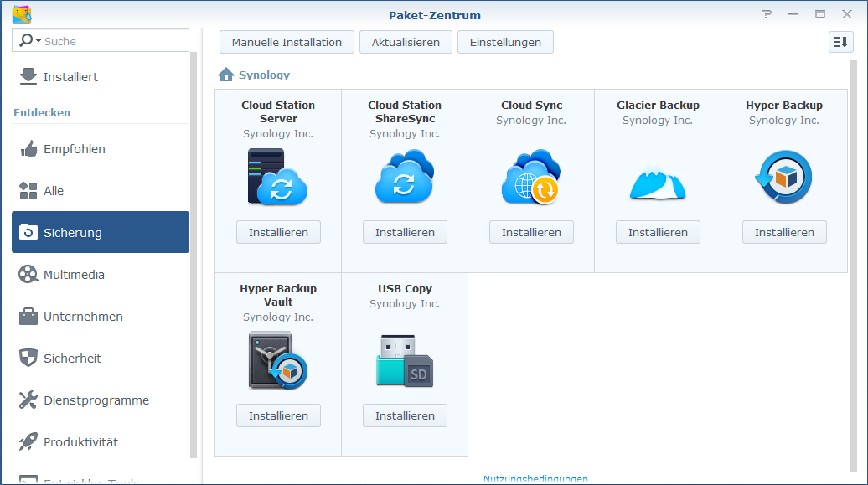Click the Empfohlen thumbs-up icon
This screenshot has width=868, height=485.
pyautogui.click(x=28, y=149)
